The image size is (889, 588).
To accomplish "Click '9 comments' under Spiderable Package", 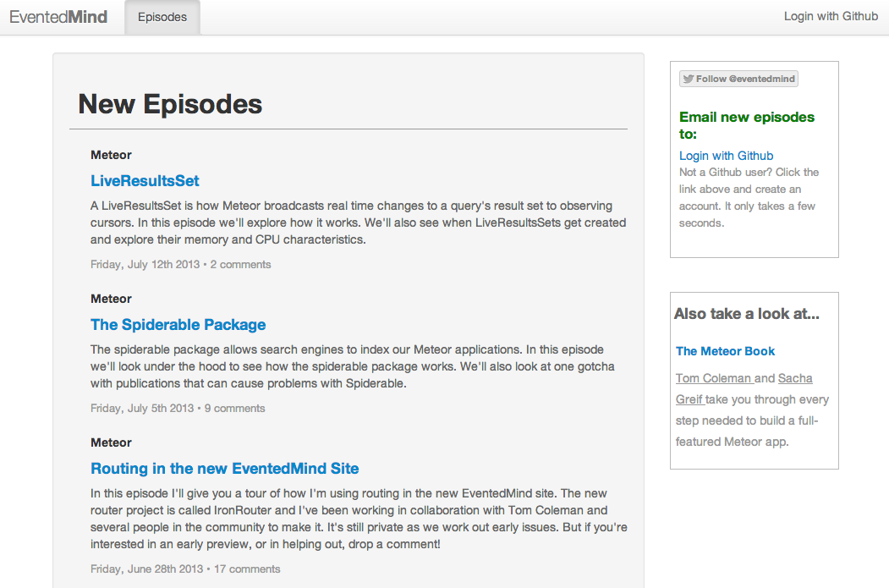I will 234,409.
